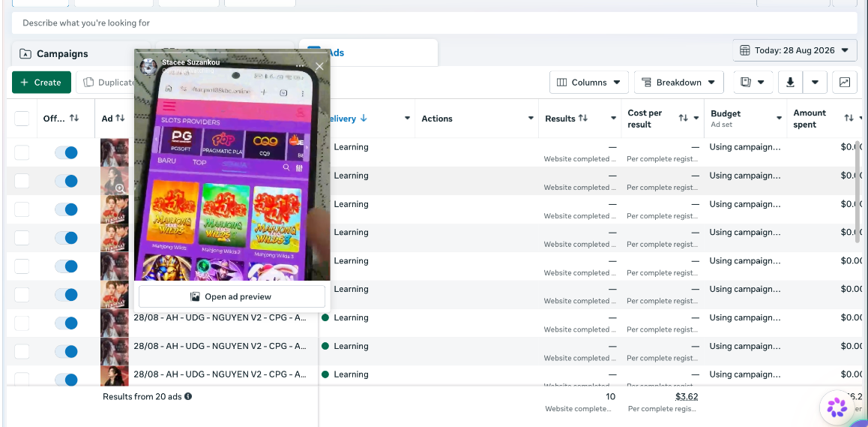Click the green Create button
868x427 pixels.
(x=41, y=82)
